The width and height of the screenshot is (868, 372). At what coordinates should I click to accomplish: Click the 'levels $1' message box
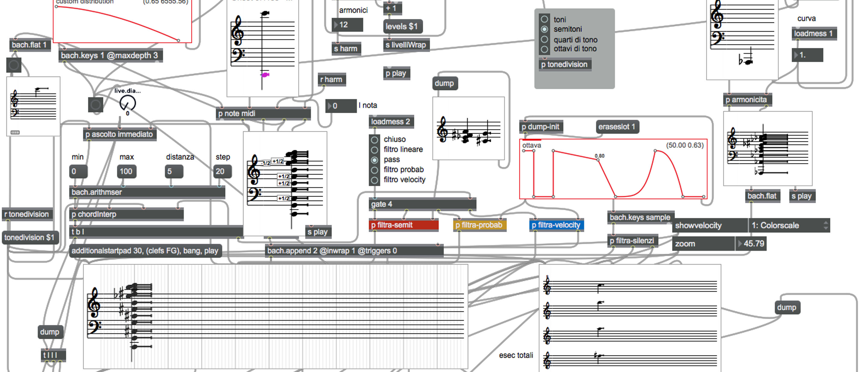pos(403,26)
